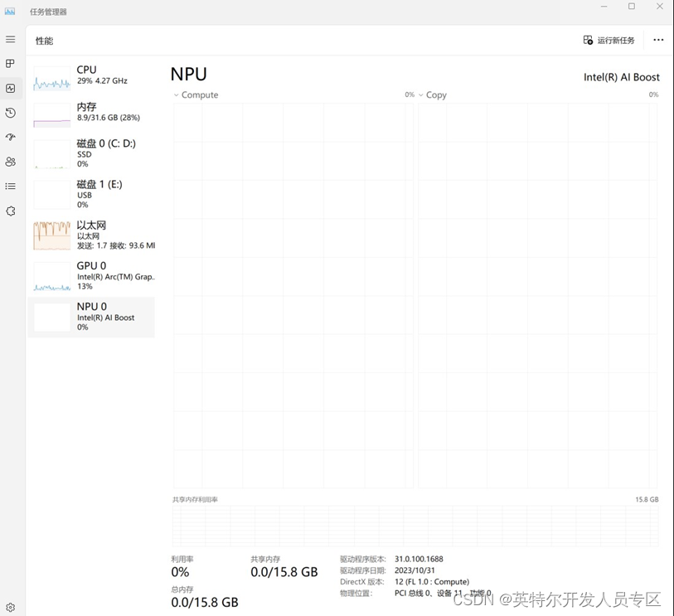
Task: Select the CPU performance entry
Action: (x=91, y=78)
